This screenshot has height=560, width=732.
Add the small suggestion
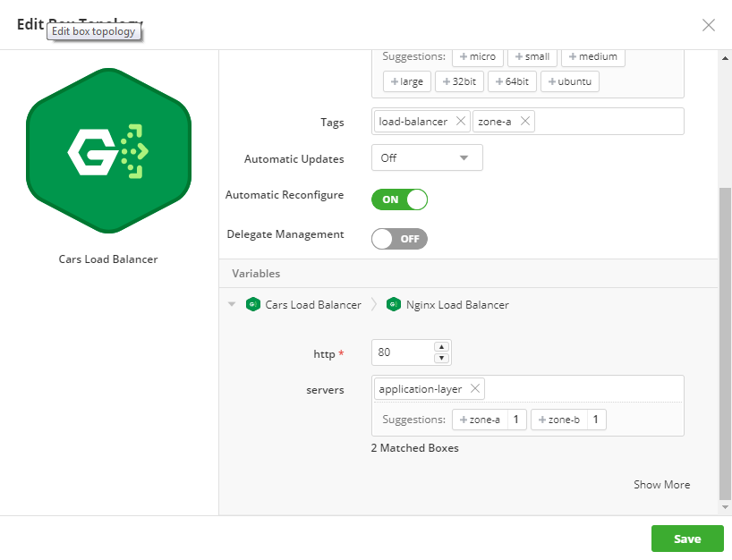click(532, 57)
